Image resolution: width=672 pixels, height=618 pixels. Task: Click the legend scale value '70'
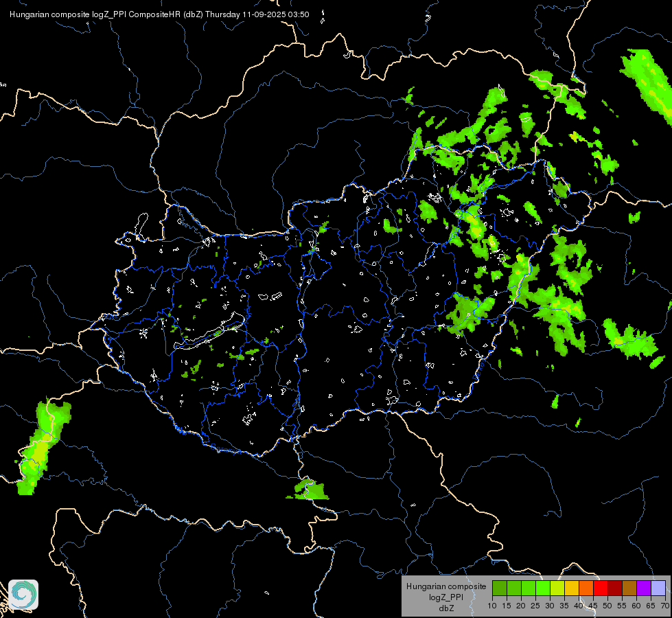pos(665,606)
